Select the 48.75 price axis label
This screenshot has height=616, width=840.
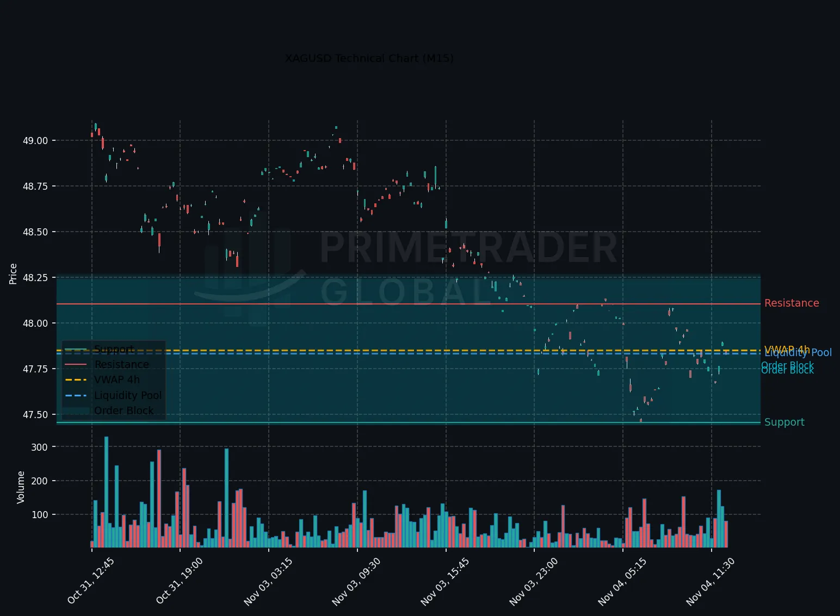tap(35, 186)
